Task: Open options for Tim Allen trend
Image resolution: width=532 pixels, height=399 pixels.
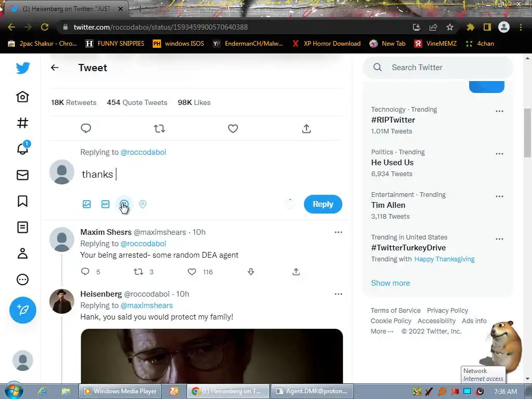Action: tap(499, 196)
